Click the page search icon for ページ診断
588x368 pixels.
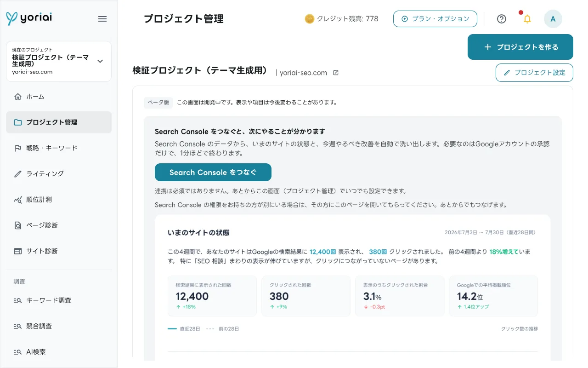18,225
